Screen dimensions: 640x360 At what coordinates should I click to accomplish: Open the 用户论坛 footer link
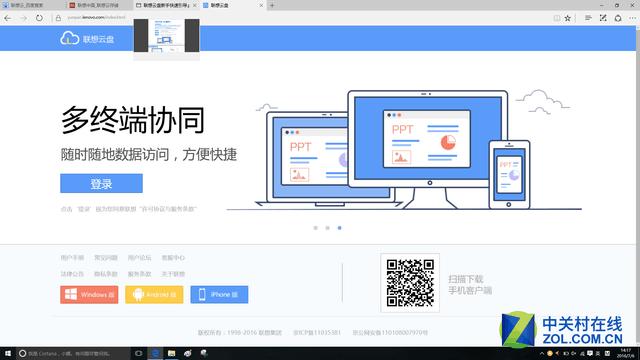click(140, 258)
